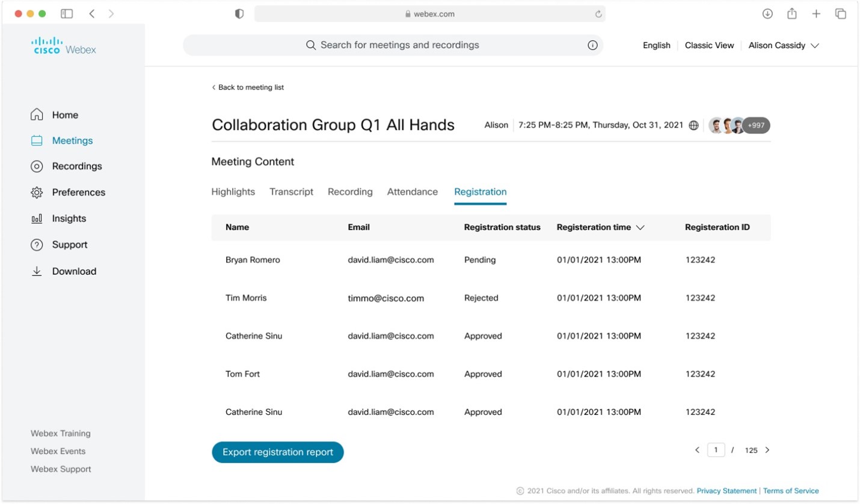
Task: Click the +997 attendees avatar group
Action: tap(755, 125)
